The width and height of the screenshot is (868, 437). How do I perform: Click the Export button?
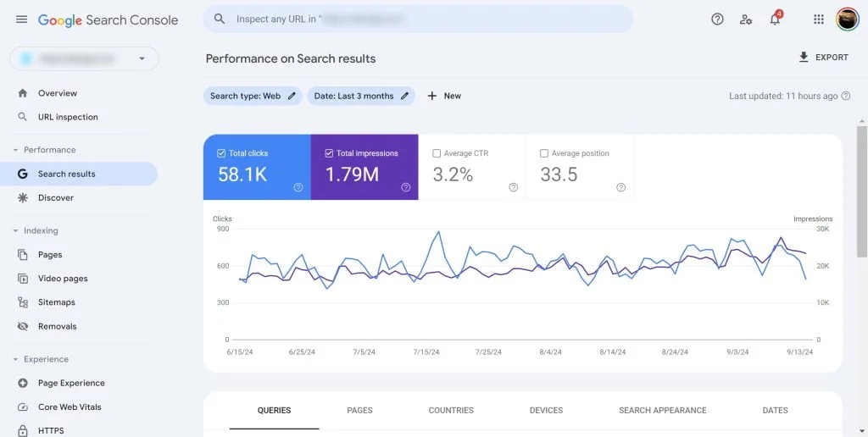pos(823,58)
